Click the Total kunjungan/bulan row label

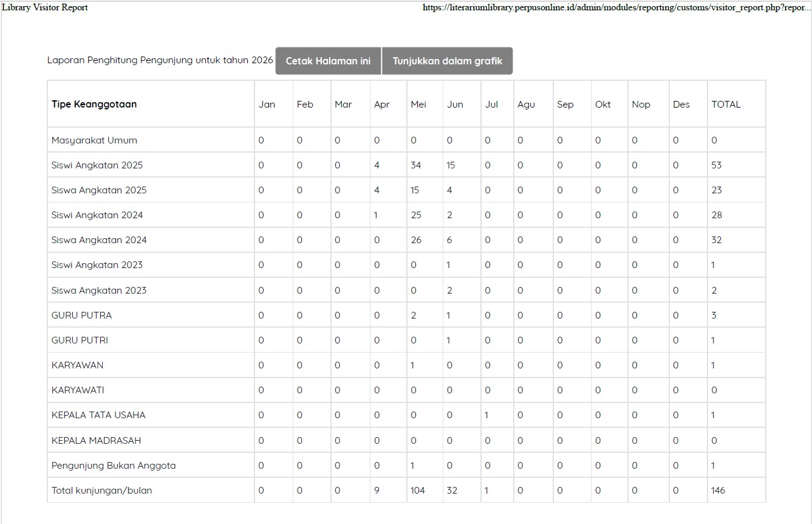pos(101,491)
